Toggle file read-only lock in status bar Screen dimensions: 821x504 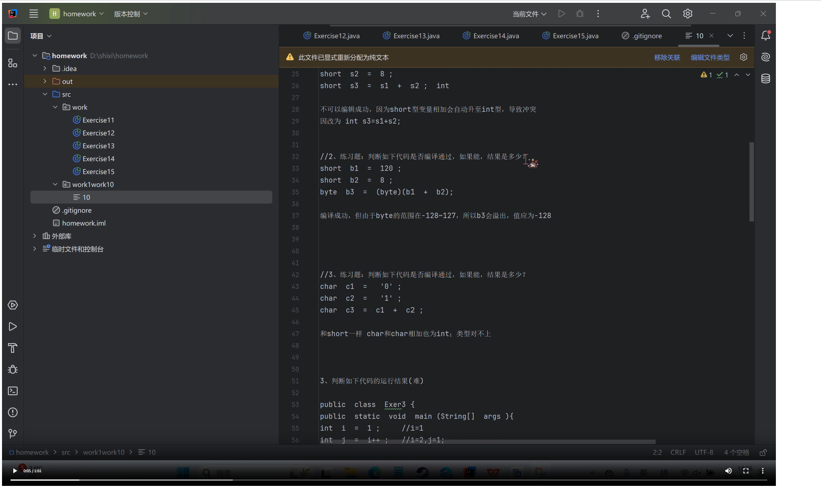tap(763, 452)
